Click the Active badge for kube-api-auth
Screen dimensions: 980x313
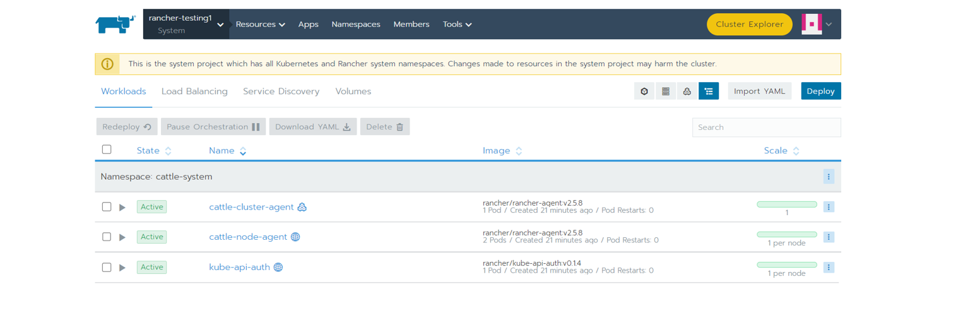pyautogui.click(x=151, y=267)
